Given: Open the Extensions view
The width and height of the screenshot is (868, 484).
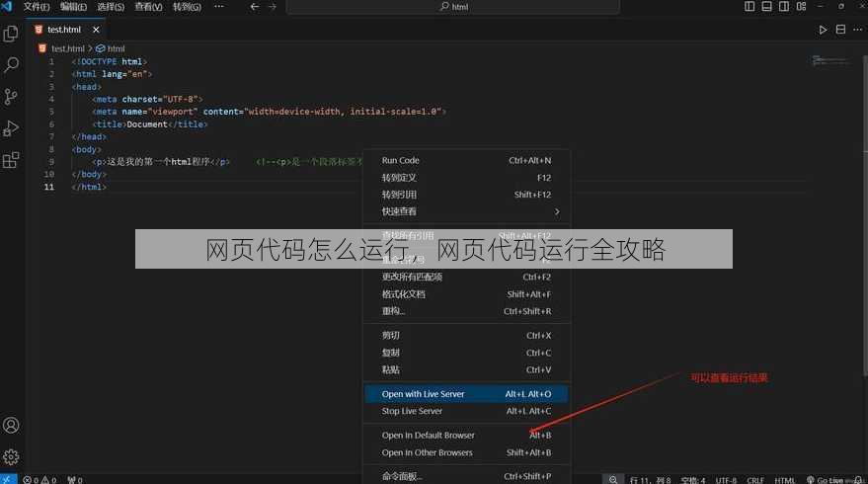Looking at the screenshot, I should coord(11,160).
